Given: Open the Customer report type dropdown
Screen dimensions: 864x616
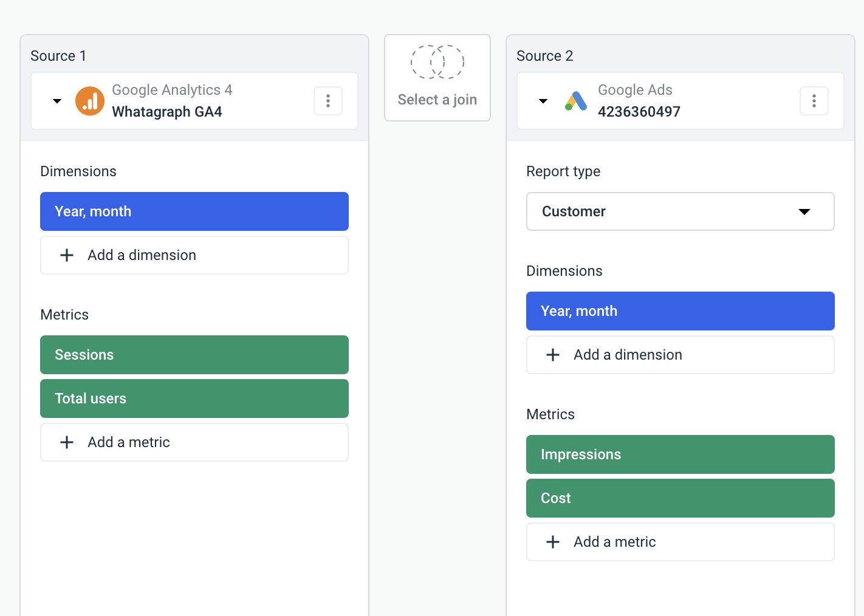Looking at the screenshot, I should (680, 211).
